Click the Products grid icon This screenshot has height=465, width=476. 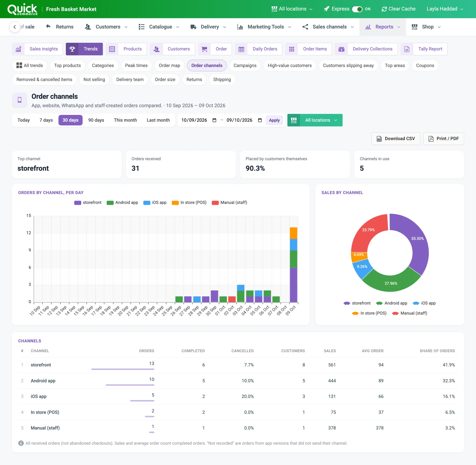click(112, 49)
